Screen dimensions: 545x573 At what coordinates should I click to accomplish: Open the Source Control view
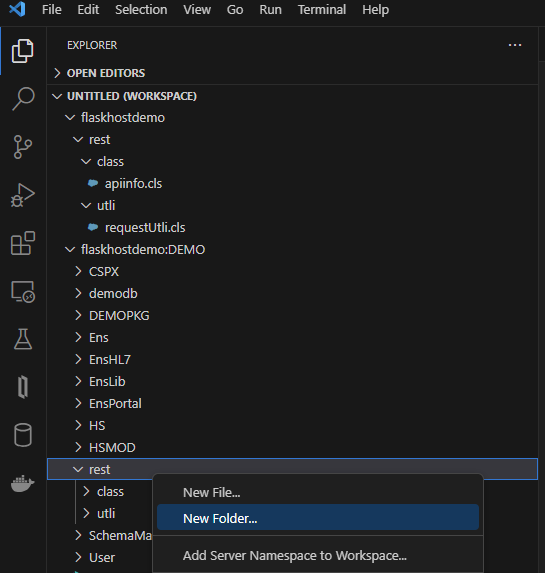coord(23,147)
